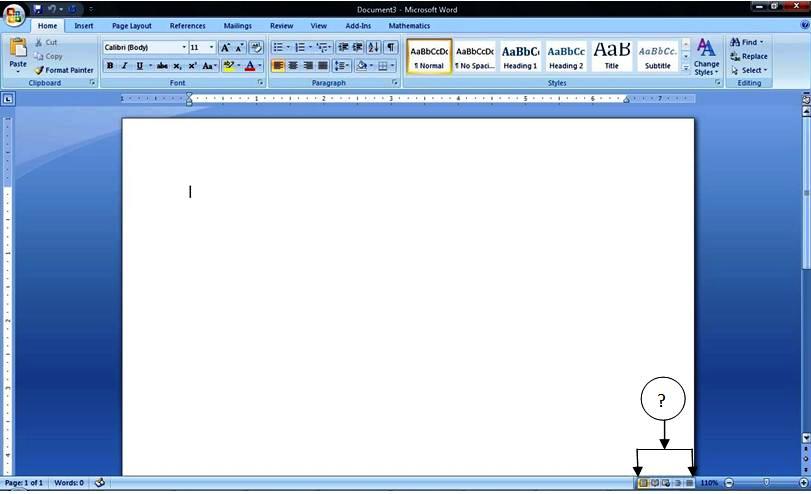Viewport: 811px width, 494px height.
Task: Click the Replace icon in Editing
Action: [x=749, y=56]
